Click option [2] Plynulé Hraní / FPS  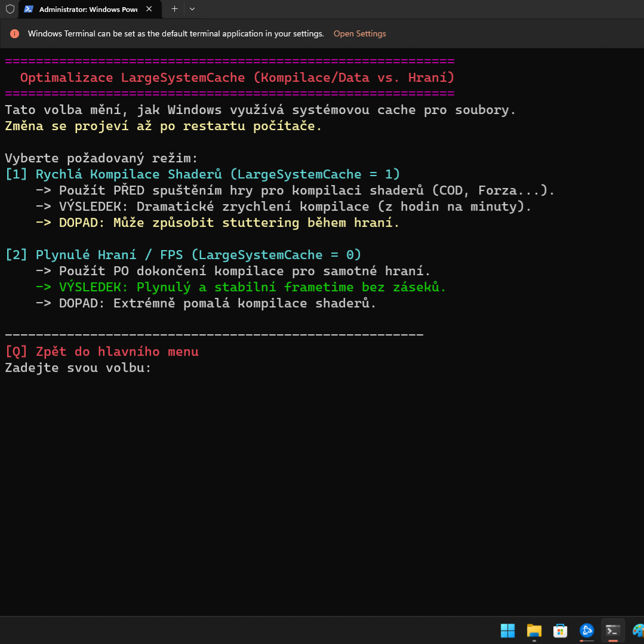183,255
